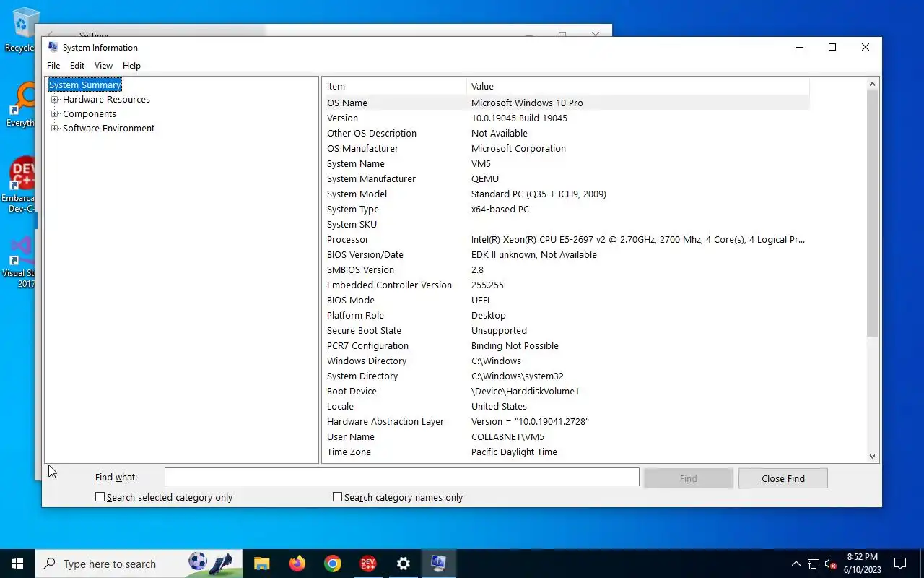Open the taskbar clock and date
The width and height of the screenshot is (924, 578).
tap(862, 564)
